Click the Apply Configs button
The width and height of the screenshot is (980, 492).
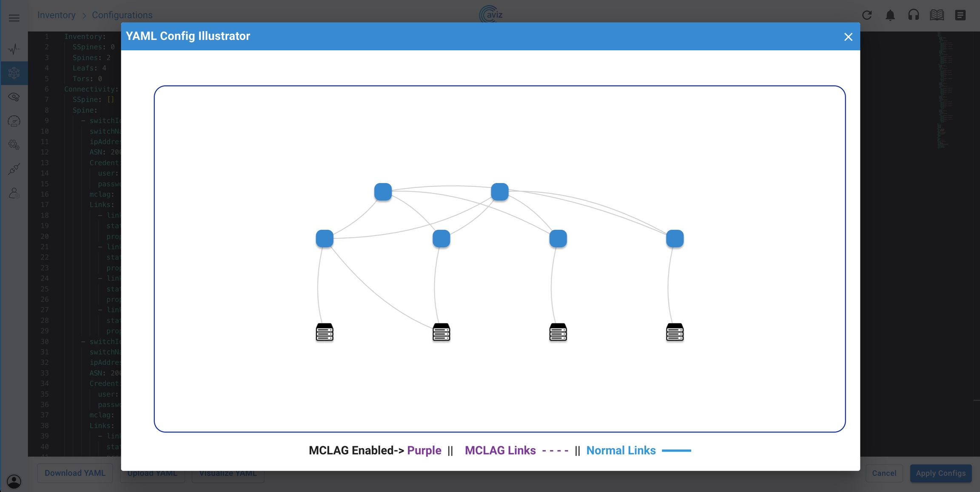940,473
